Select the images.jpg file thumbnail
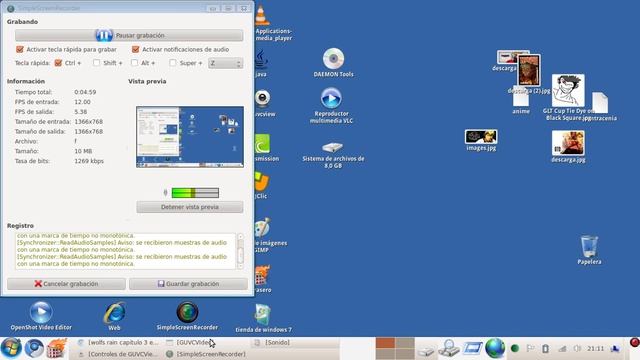Screen dimensions: 640x360 481,137
